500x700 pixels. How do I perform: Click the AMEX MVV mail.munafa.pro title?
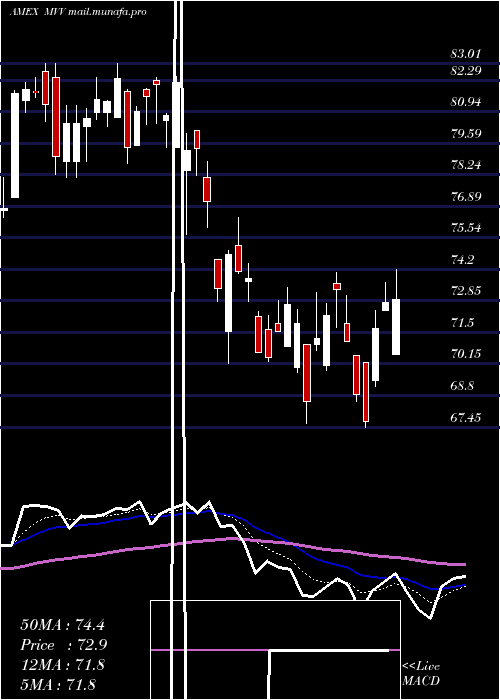pos(78,12)
